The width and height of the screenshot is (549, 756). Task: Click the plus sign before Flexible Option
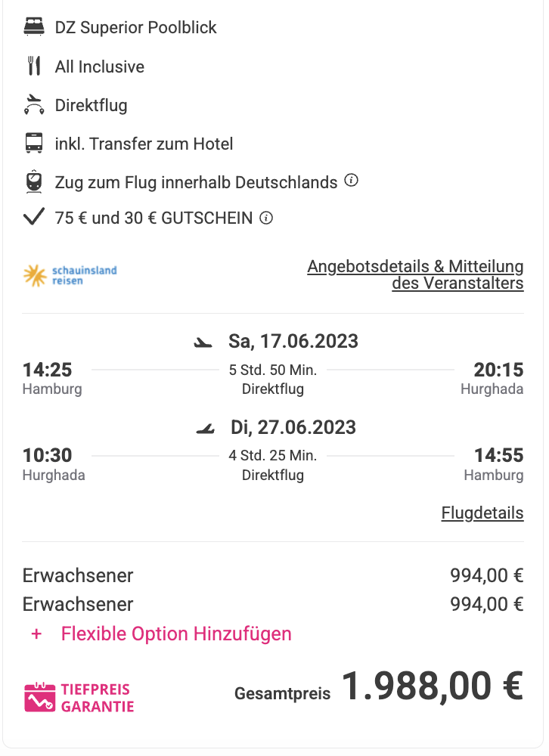coord(36,634)
